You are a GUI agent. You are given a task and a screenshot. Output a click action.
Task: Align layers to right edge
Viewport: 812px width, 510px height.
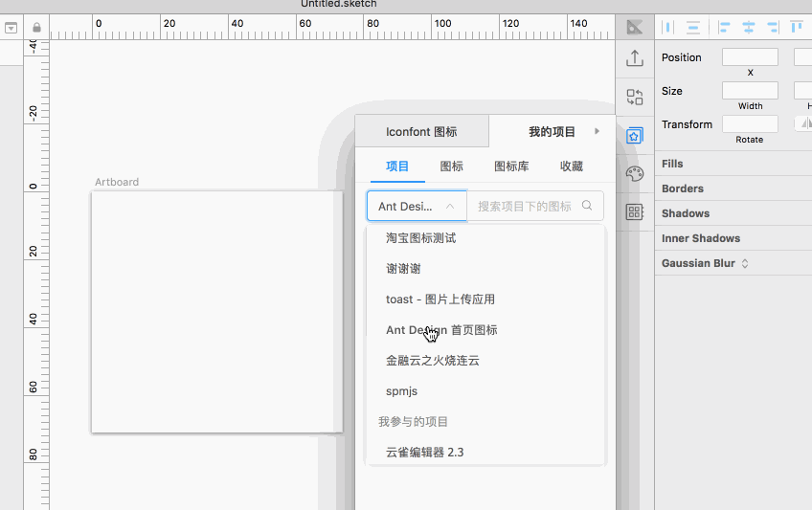pyautogui.click(x=773, y=27)
